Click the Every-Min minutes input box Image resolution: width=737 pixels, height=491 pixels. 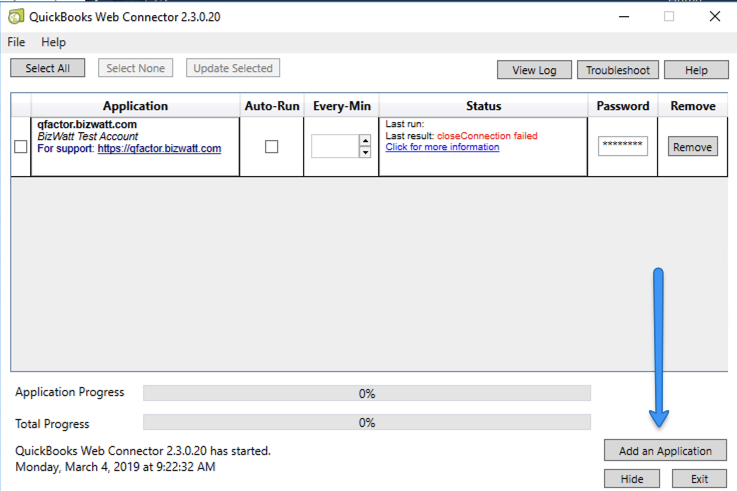[335, 146]
